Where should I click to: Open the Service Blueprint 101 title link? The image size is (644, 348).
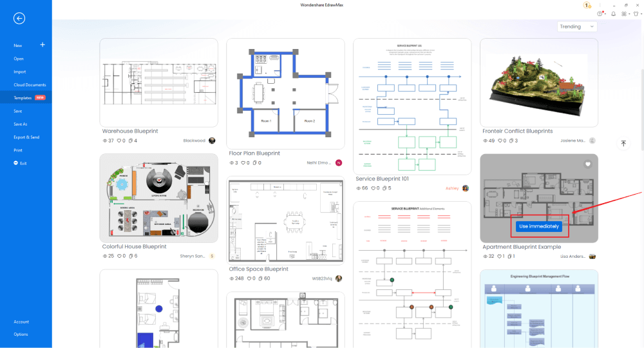382,179
